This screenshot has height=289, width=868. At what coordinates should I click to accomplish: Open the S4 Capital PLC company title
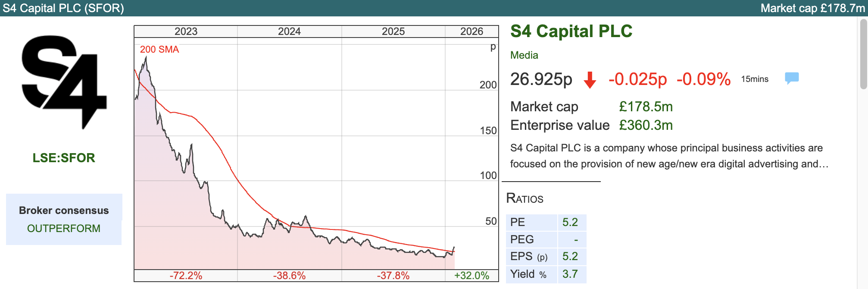[x=571, y=31]
